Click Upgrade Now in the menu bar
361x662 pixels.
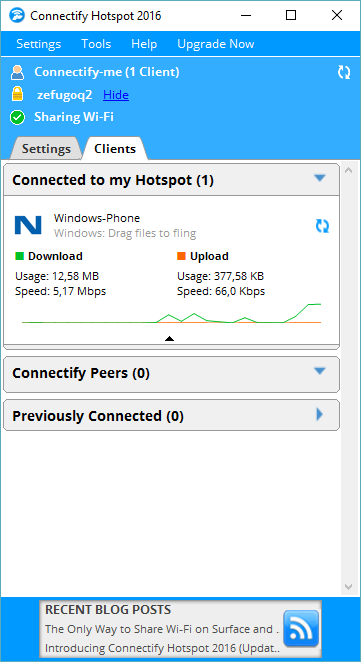tap(216, 44)
